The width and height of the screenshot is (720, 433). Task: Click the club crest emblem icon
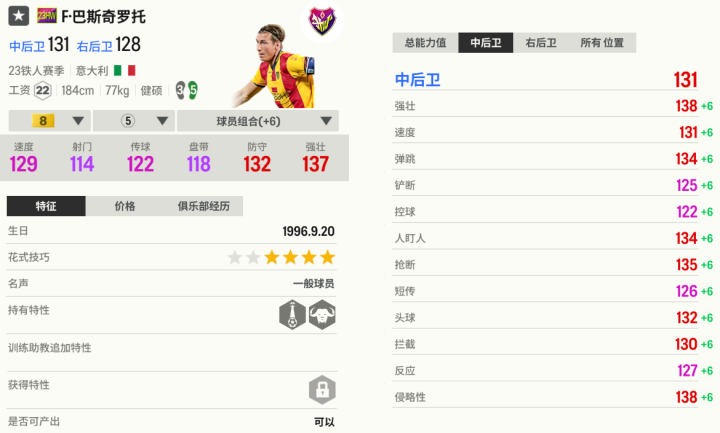tap(322, 21)
